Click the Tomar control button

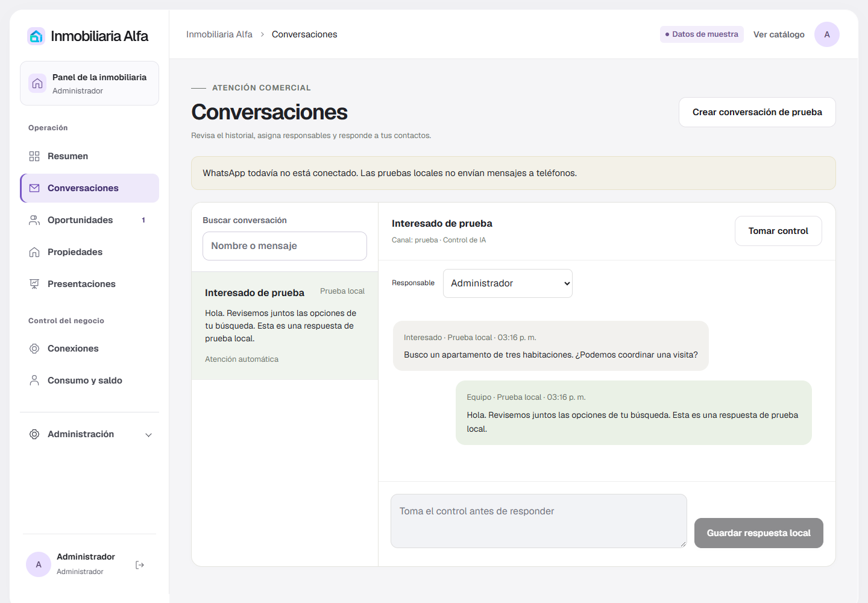[x=778, y=231]
